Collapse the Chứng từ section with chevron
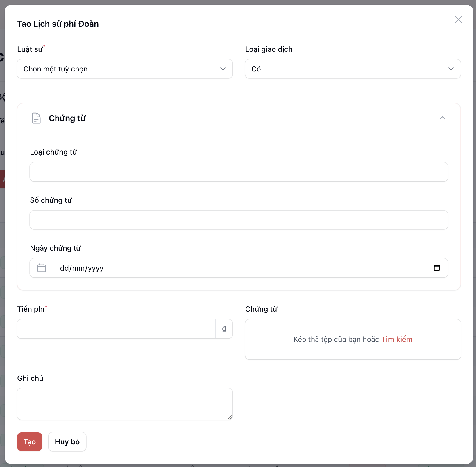Screen dimensions: 476x467 [443, 118]
